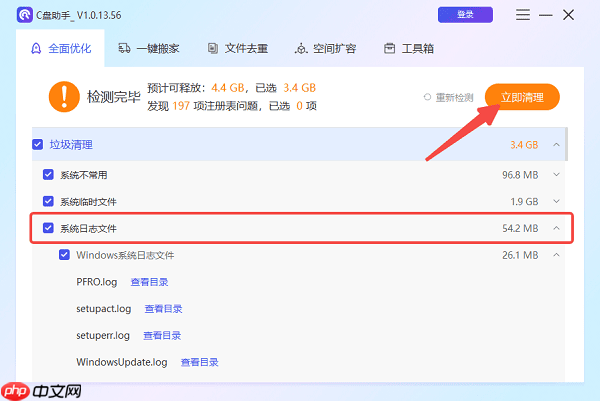Image resolution: width=600 pixels, height=401 pixels.
Task: Collapse the 系统日志文件 row chevron
Action: [x=556, y=228]
